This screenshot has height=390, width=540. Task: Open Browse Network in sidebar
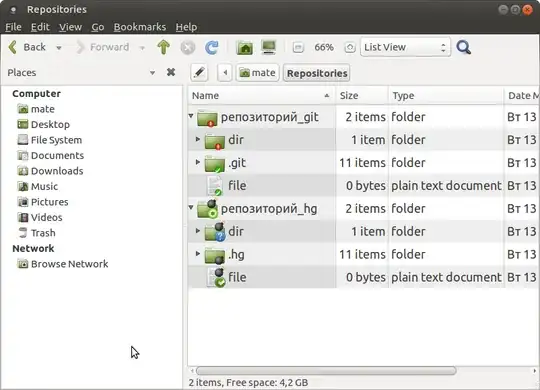63,264
